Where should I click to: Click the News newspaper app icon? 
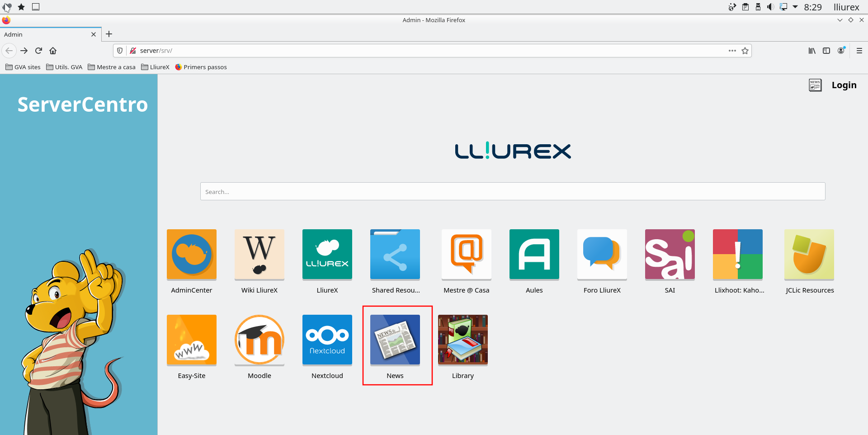coord(395,340)
